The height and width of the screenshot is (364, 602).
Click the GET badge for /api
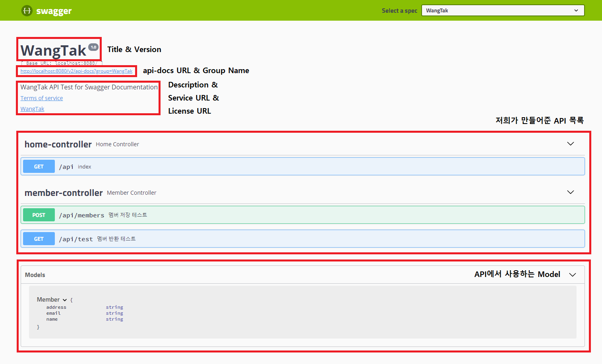[x=39, y=167]
